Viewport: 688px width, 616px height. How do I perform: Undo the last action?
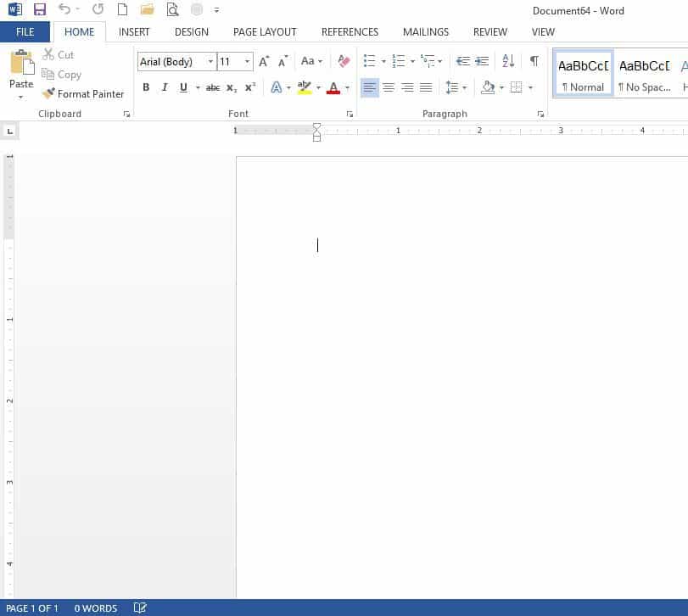click(x=64, y=9)
